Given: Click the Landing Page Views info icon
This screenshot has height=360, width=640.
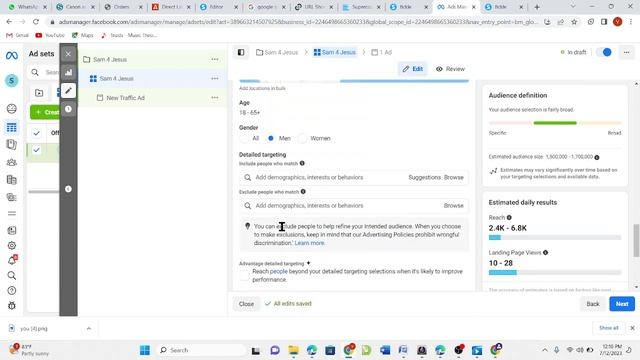Looking at the screenshot, I should (x=545, y=253).
